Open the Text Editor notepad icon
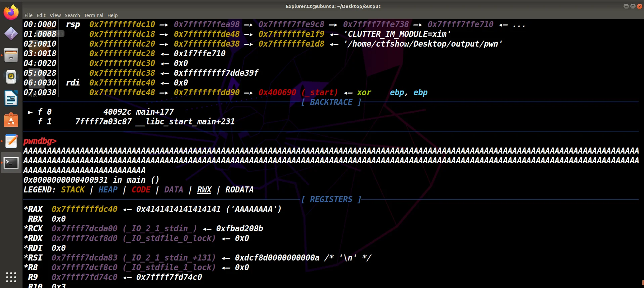Image resolution: width=644 pixels, height=288 pixels. click(11, 141)
